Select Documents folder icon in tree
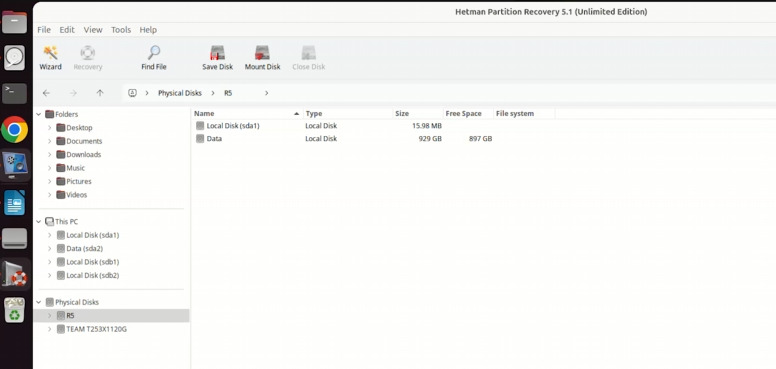The image size is (776, 369). 61,141
